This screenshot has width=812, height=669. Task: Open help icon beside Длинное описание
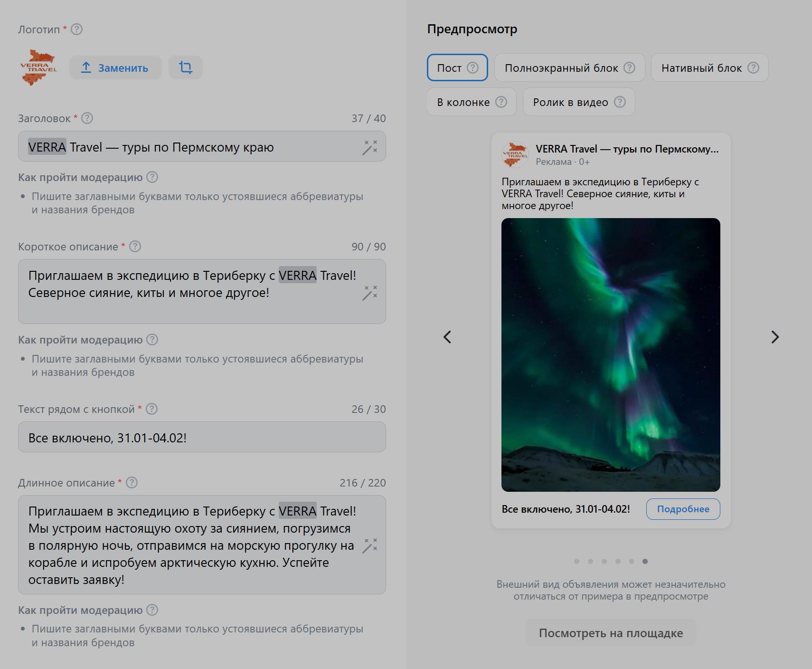click(x=132, y=483)
